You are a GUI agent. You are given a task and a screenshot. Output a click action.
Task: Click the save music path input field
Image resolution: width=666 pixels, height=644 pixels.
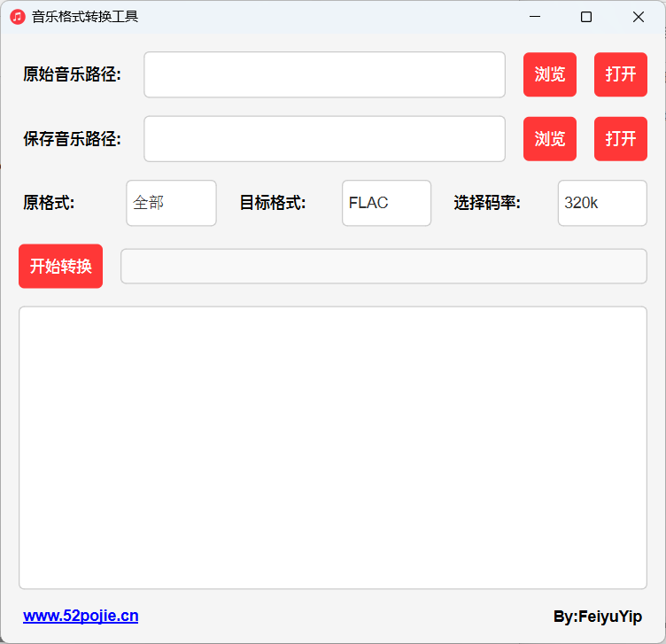(324, 139)
